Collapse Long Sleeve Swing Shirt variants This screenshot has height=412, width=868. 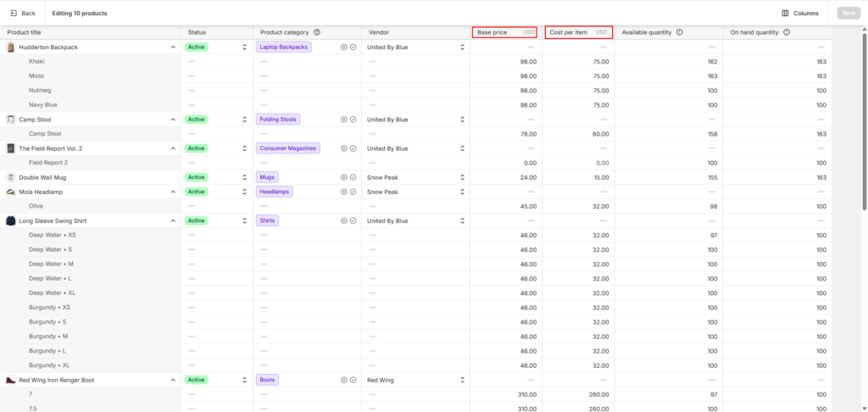173,220
